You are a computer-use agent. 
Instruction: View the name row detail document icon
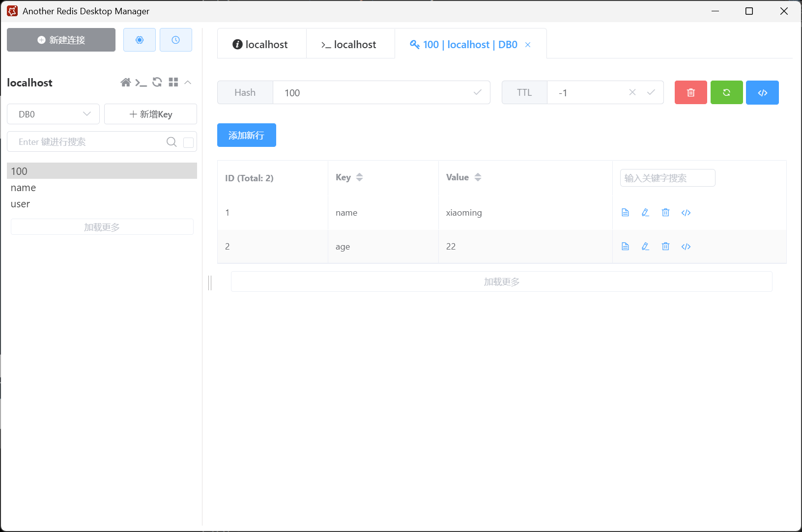pos(625,213)
